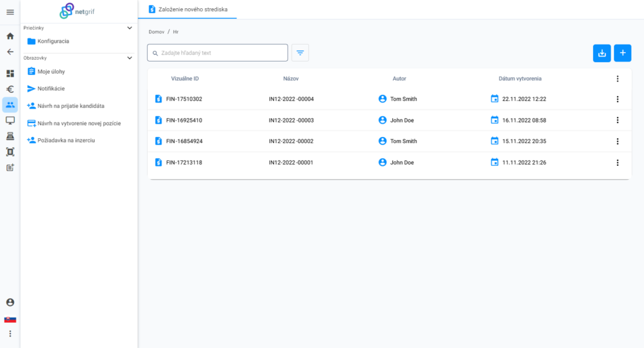644x348 pixels.
Task: Click the netgrif logo
Action: click(77, 11)
